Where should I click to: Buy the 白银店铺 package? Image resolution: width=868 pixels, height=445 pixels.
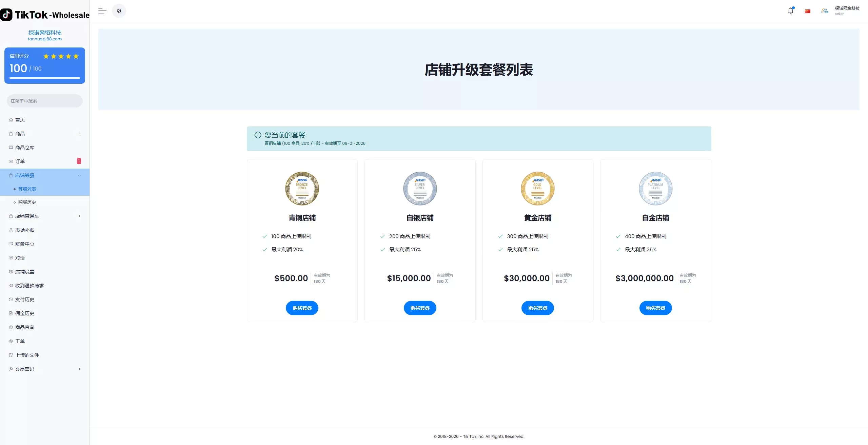pyautogui.click(x=420, y=308)
